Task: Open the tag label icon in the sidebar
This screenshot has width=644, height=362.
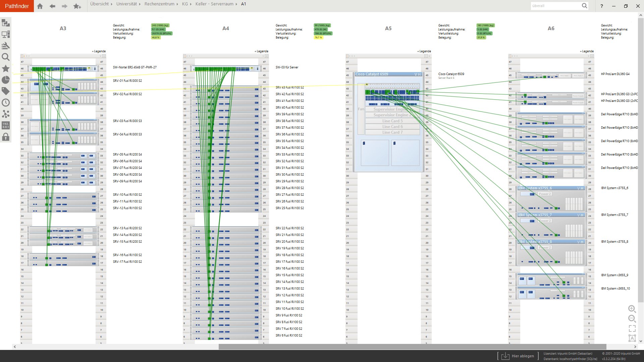Action: click(x=5, y=91)
